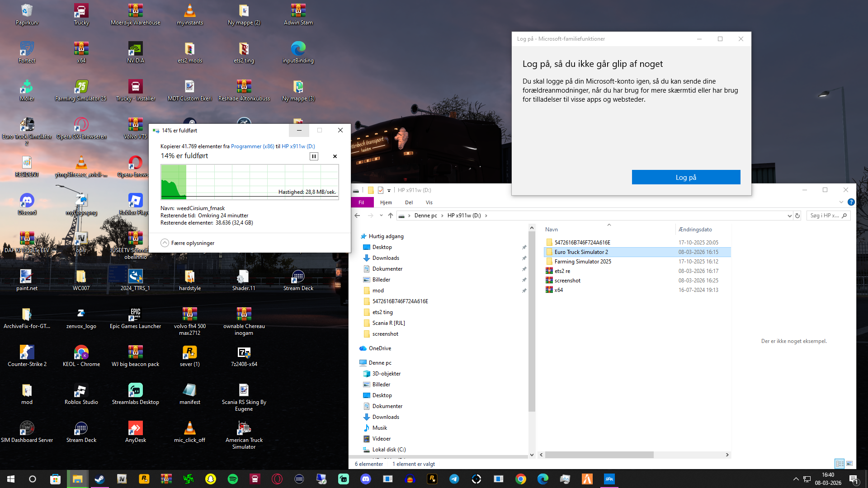868x488 pixels.
Task: Open the Hjem ribbon tab
Action: coord(386,202)
